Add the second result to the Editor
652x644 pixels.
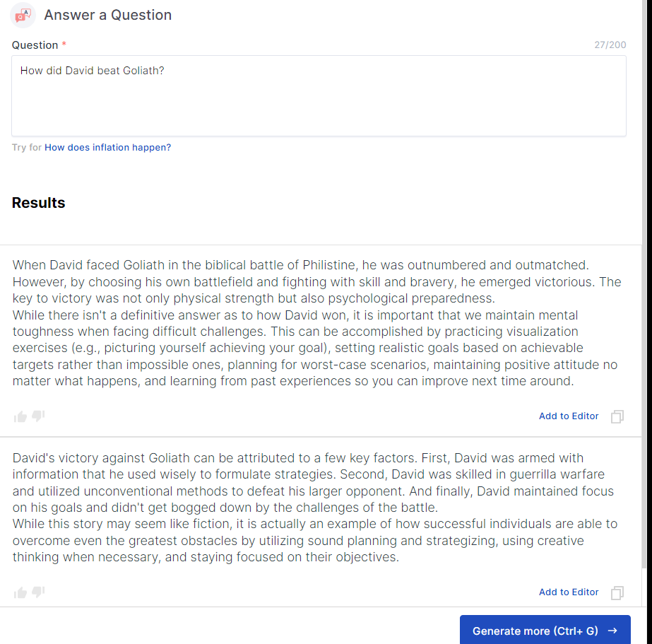[569, 592]
